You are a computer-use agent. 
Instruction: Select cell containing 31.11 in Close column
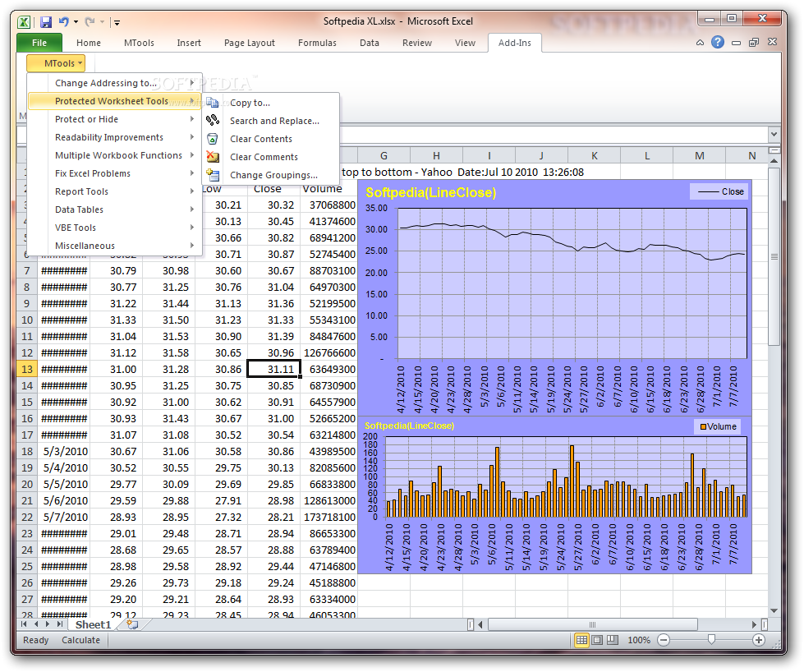(x=273, y=370)
